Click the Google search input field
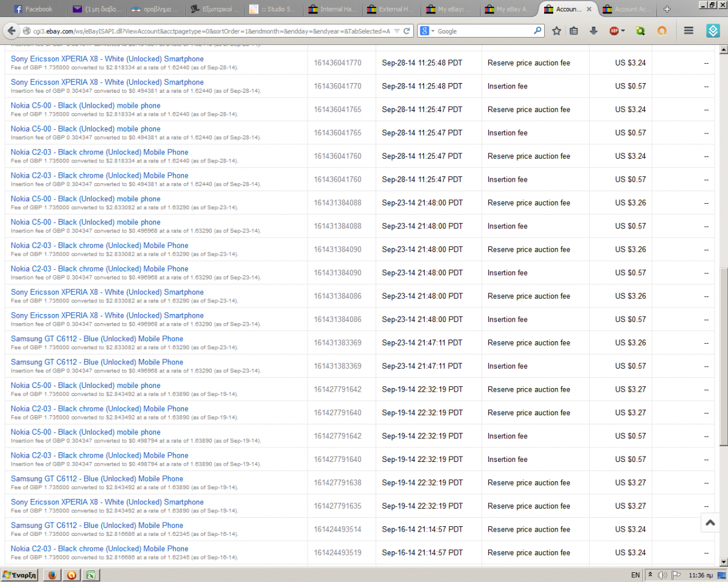This screenshot has height=582, width=728. coord(484,31)
